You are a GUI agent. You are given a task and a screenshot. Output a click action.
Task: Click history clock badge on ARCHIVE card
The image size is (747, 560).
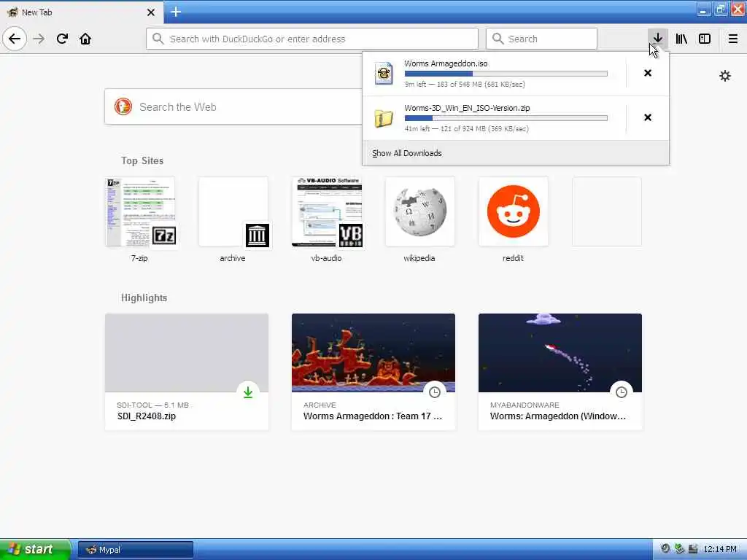click(x=435, y=392)
